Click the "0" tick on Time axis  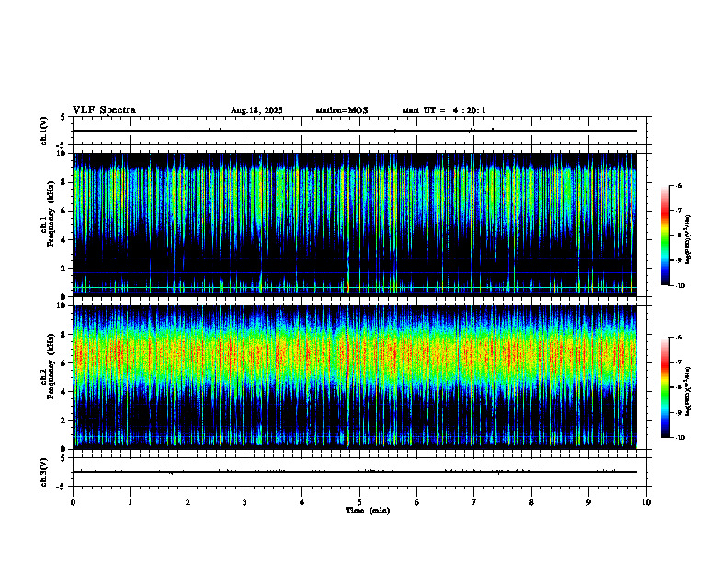point(73,502)
